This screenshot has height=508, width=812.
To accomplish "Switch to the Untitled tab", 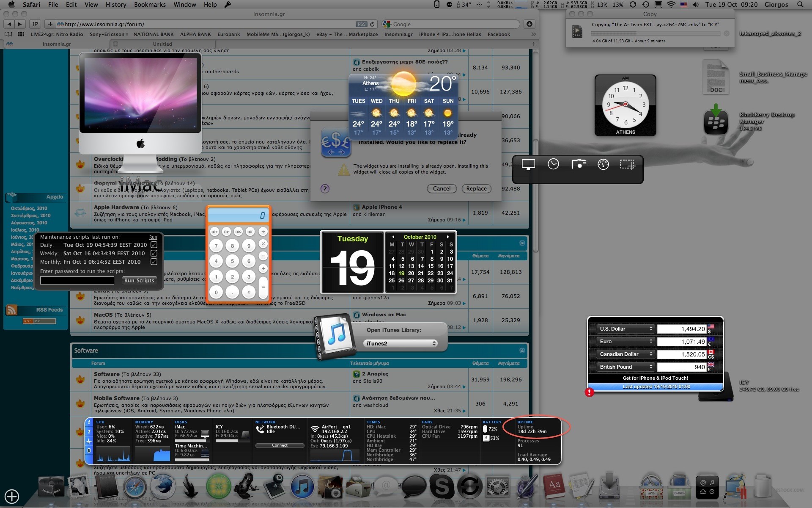I will pyautogui.click(x=162, y=44).
